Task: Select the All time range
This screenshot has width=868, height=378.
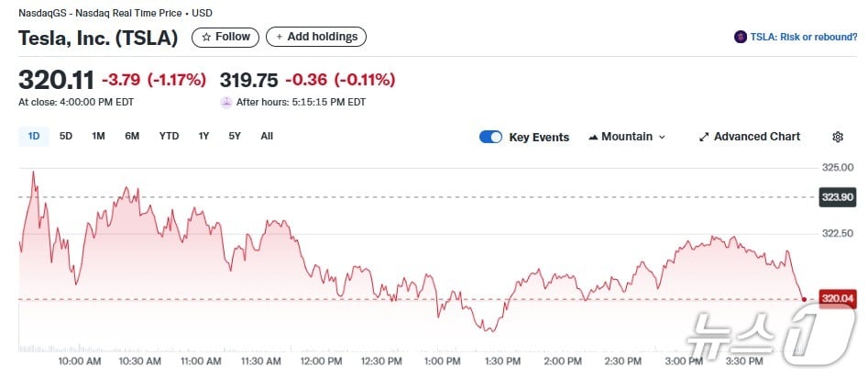Action: (x=267, y=136)
